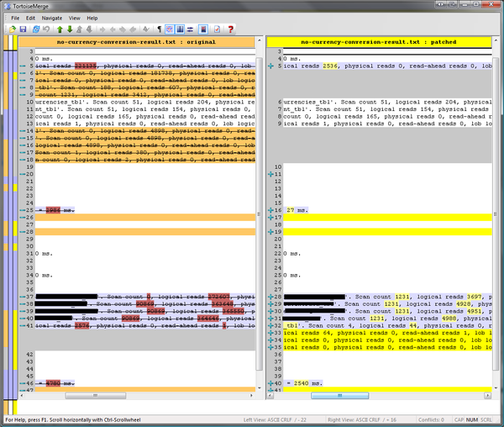Open files with the toolbar Open icon
The width and height of the screenshot is (504, 427).
point(13,29)
